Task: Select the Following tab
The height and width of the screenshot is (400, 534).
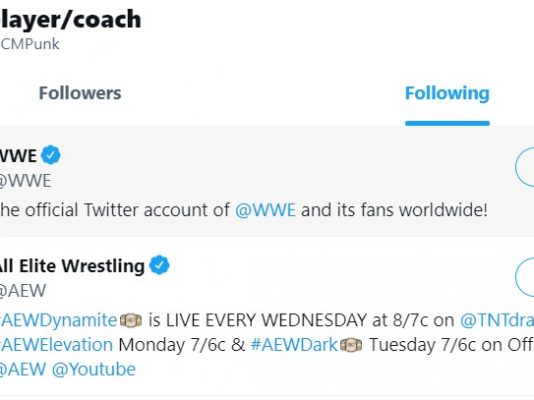Action: point(447,93)
